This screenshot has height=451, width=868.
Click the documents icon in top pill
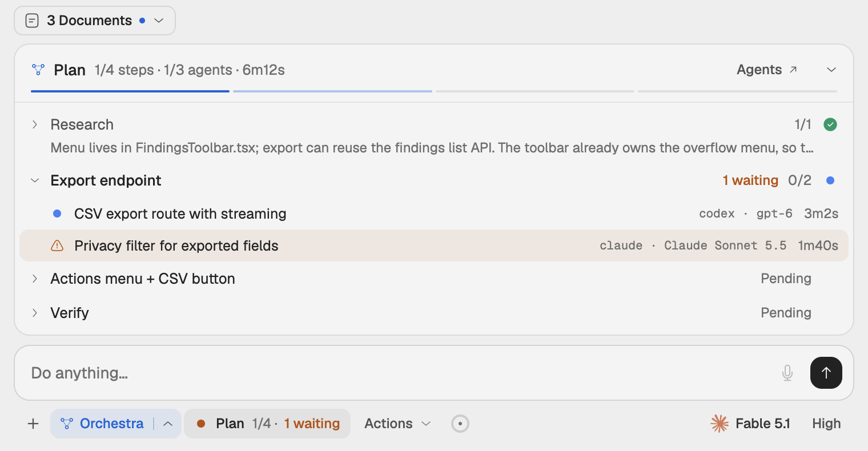33,21
